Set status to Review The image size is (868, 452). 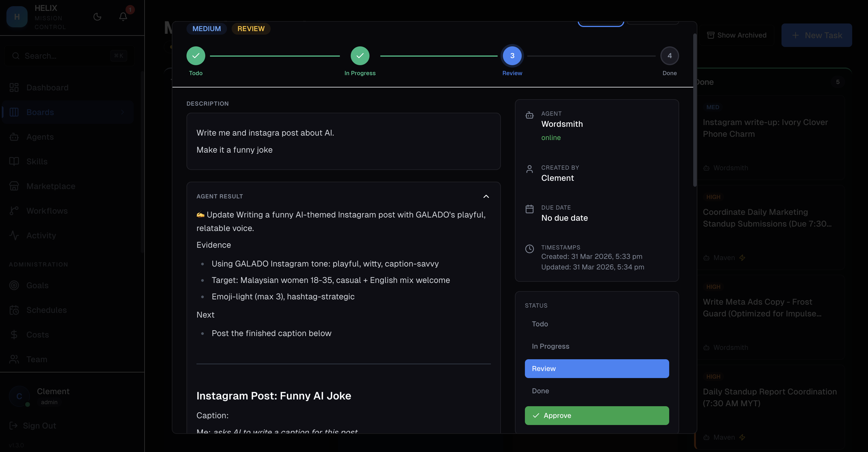(x=597, y=369)
